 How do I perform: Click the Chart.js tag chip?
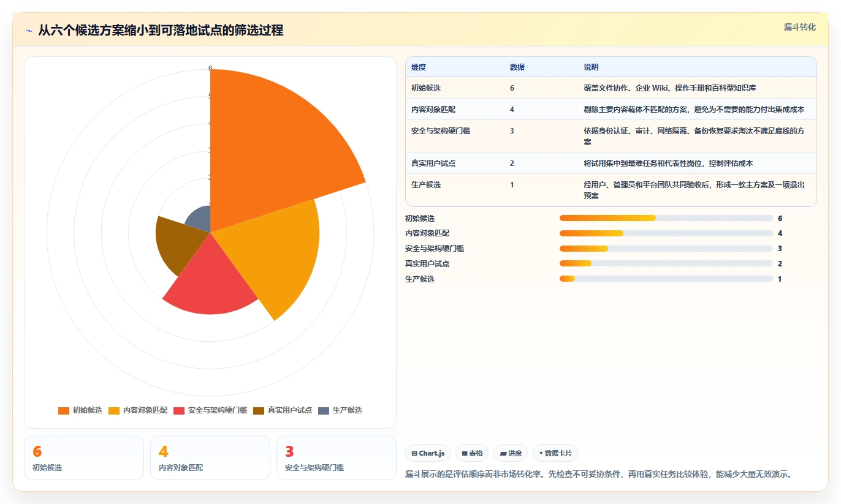428,453
